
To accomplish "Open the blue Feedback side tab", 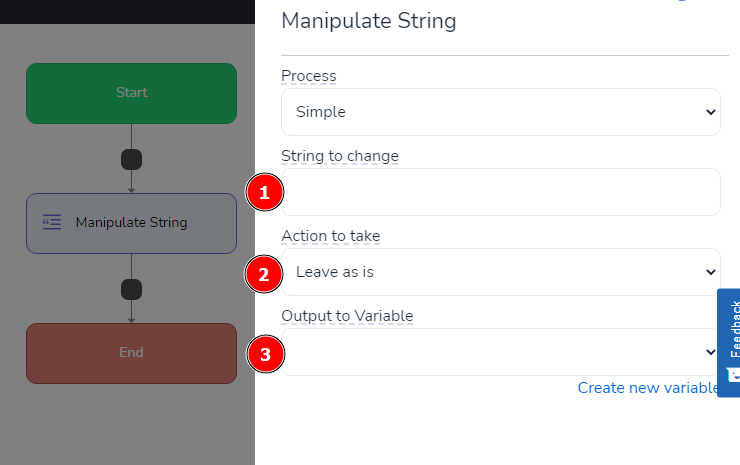I will [x=729, y=343].
